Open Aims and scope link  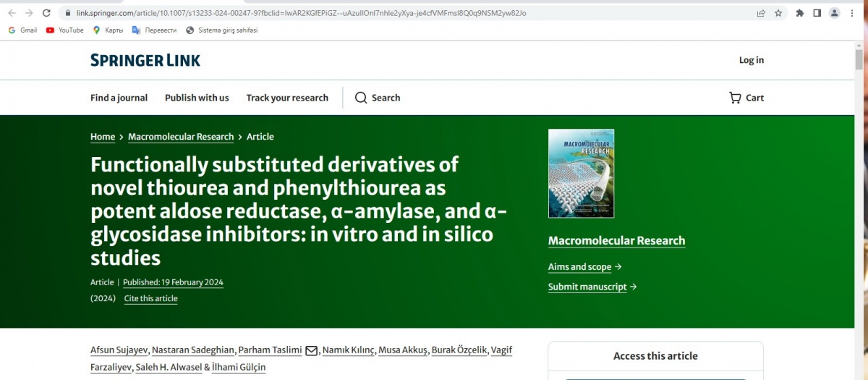pos(584,267)
